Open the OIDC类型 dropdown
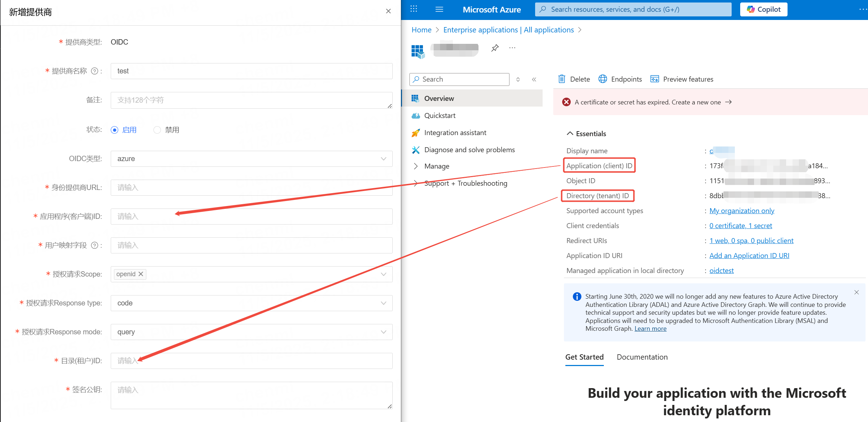The width and height of the screenshot is (868, 422). [383, 159]
